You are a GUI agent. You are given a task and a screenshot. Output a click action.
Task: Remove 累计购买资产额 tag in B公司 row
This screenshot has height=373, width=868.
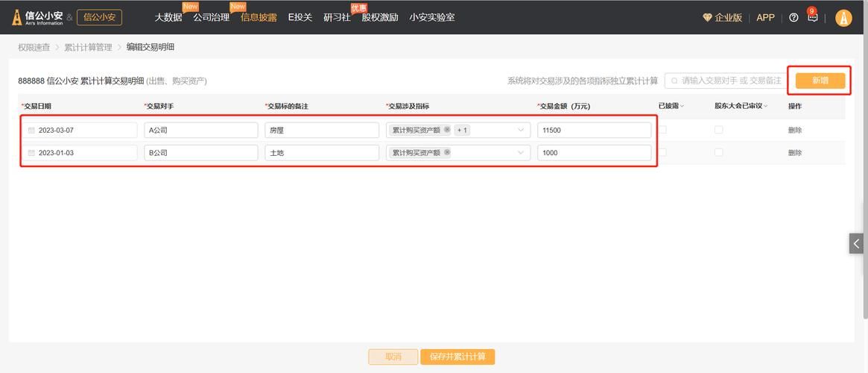tap(447, 152)
